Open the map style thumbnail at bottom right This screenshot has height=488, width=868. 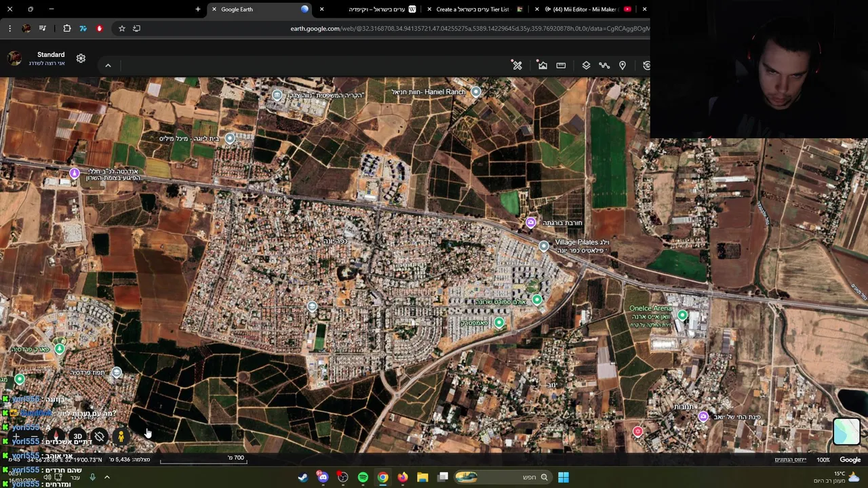pos(846,432)
